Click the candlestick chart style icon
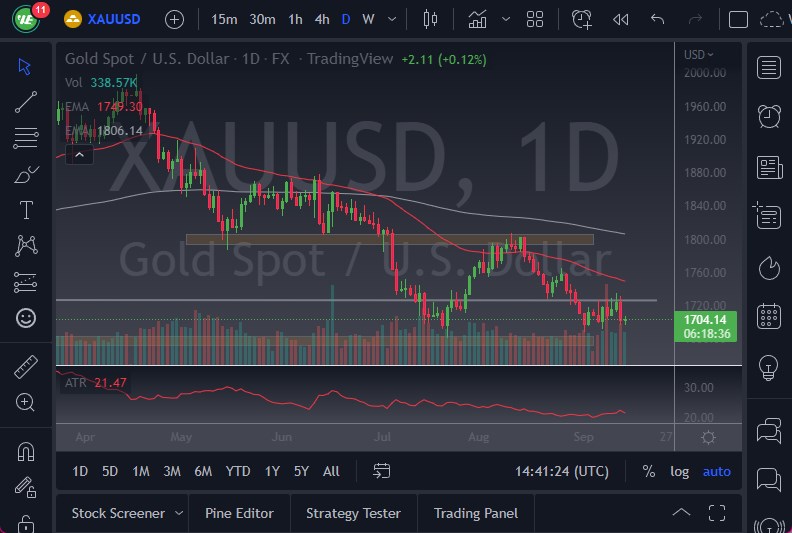 431,19
